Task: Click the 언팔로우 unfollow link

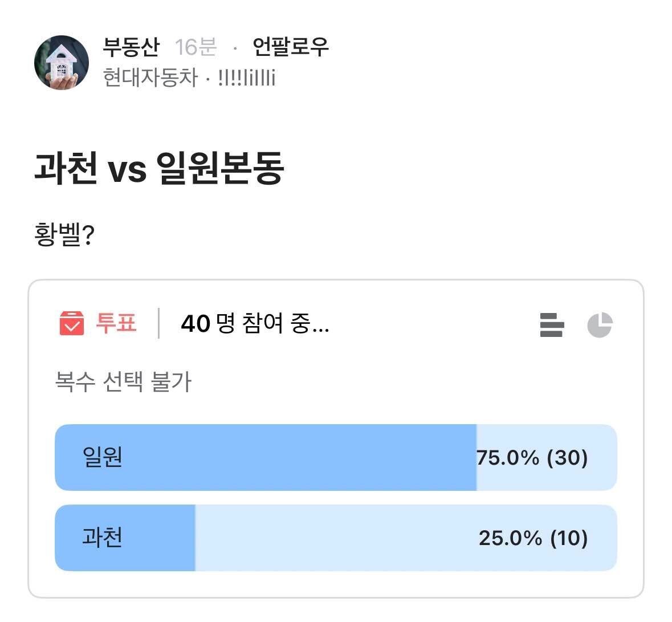Action: click(292, 48)
